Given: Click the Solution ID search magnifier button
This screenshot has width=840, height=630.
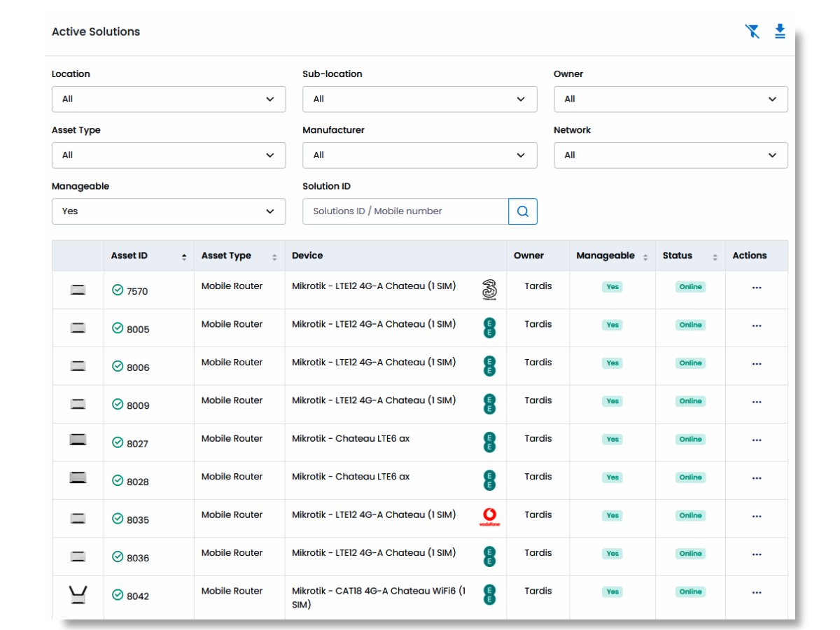Looking at the screenshot, I should tap(523, 211).
